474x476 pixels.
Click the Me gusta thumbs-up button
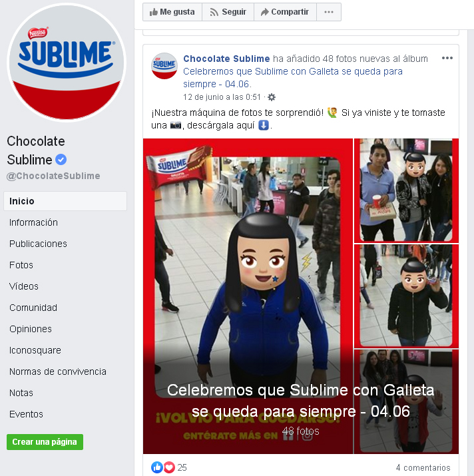(172, 12)
